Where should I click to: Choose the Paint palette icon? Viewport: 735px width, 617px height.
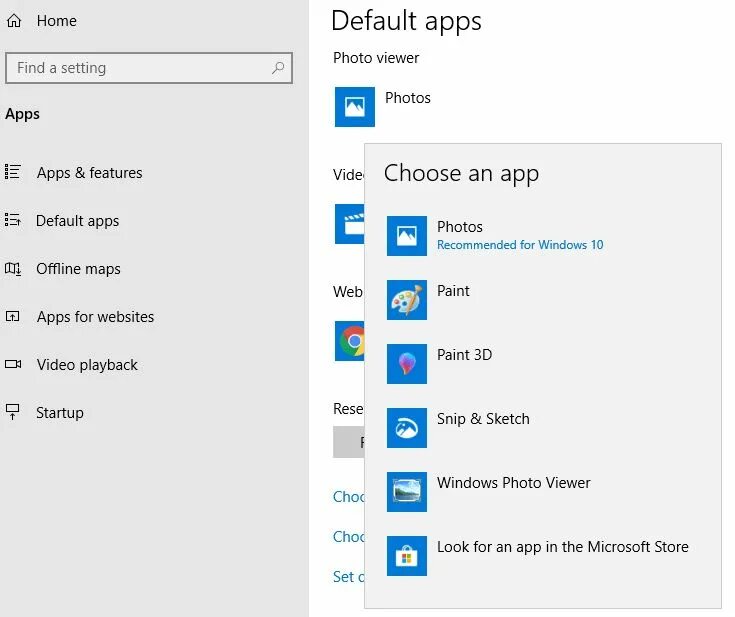(x=407, y=300)
